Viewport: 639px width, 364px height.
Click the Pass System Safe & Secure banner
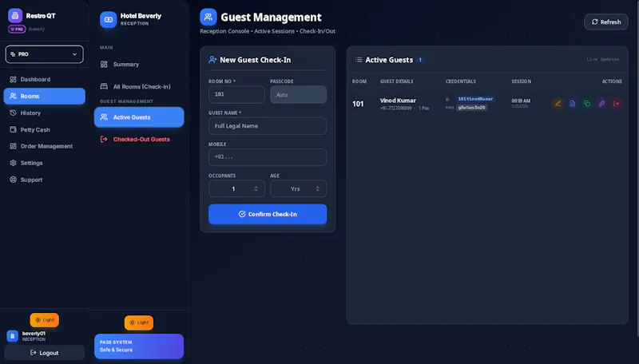coord(139,346)
